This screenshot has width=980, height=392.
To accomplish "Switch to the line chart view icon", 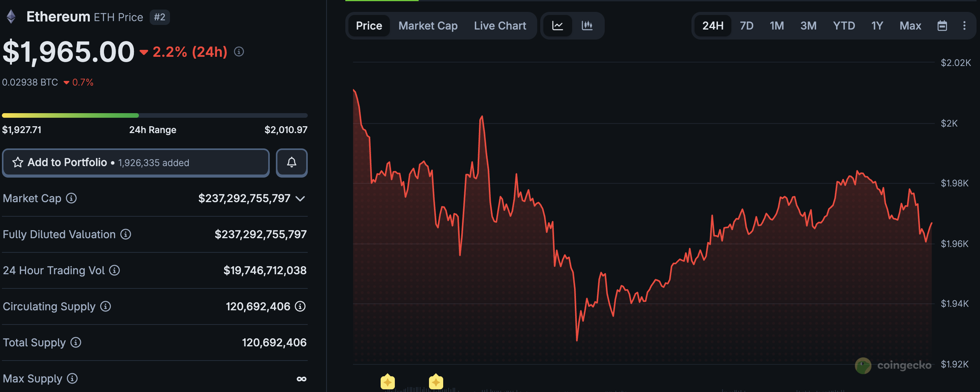I will (x=558, y=26).
